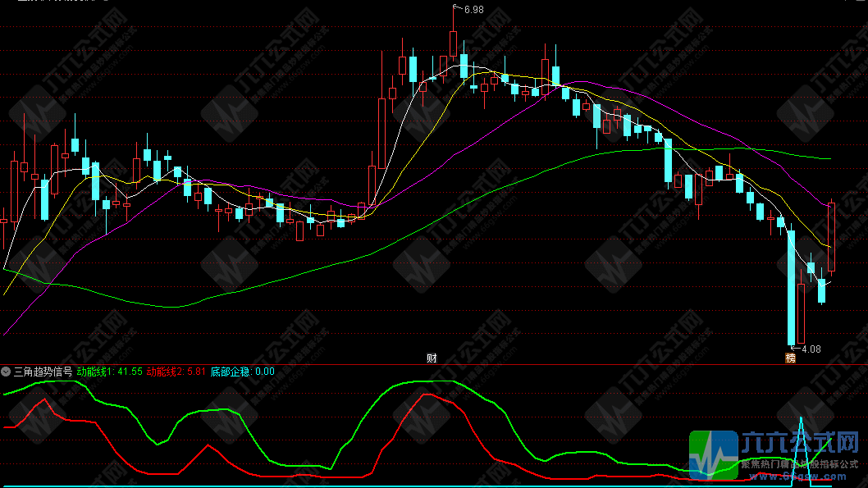Select the 三角趋势信号 indicator name
This screenshot has width=868, height=488.
[x=43, y=372]
